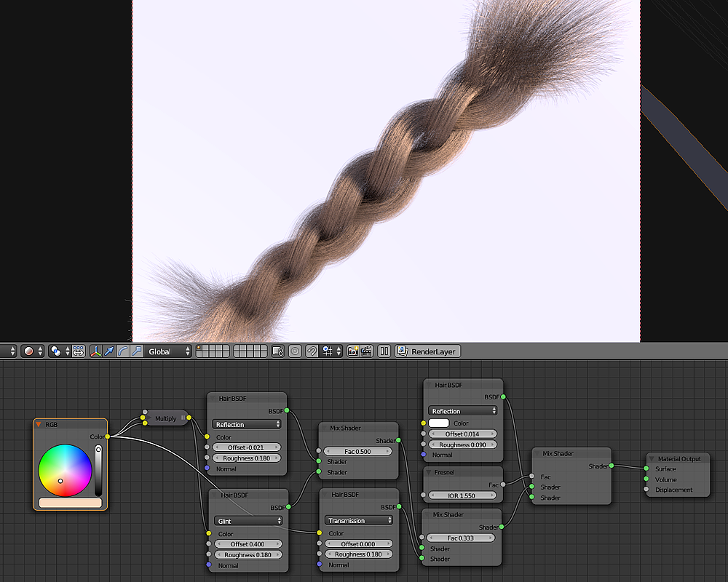This screenshot has width=728, height=582.
Task: Collapse the Fresnel node header triangle
Action: pos(429,472)
